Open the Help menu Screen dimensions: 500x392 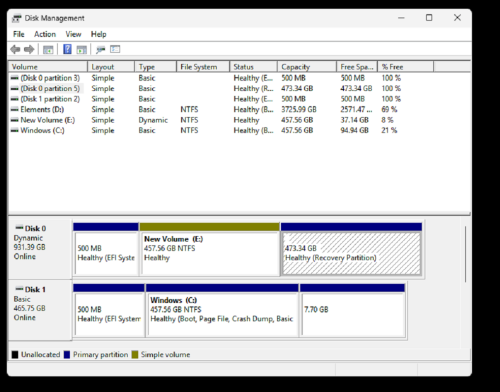[x=99, y=34]
